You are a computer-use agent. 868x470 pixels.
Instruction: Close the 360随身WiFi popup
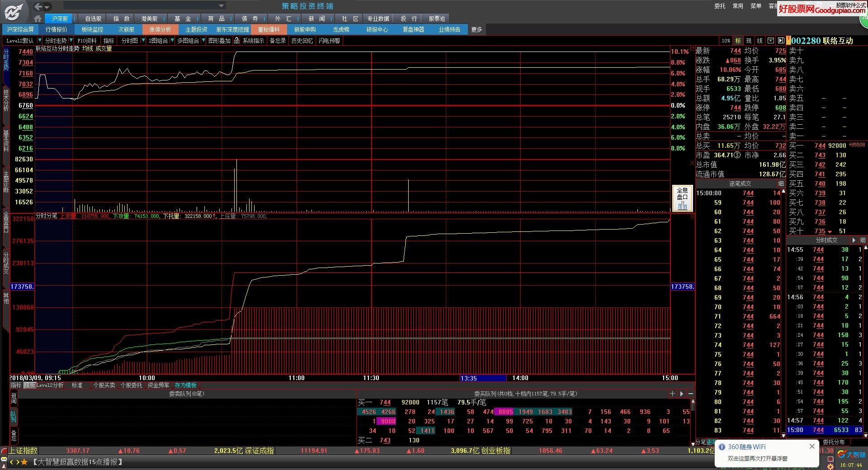coord(812,446)
